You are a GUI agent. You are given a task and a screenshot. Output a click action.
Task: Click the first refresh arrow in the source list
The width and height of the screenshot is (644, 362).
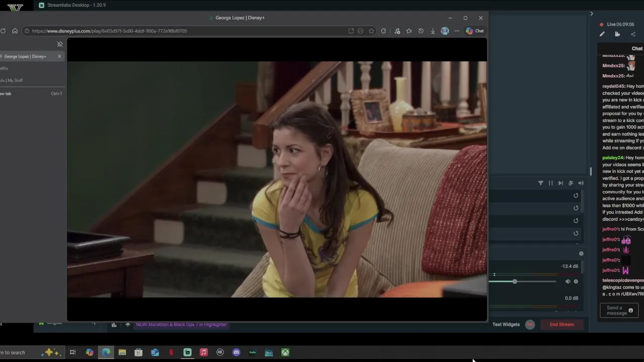tap(576, 196)
